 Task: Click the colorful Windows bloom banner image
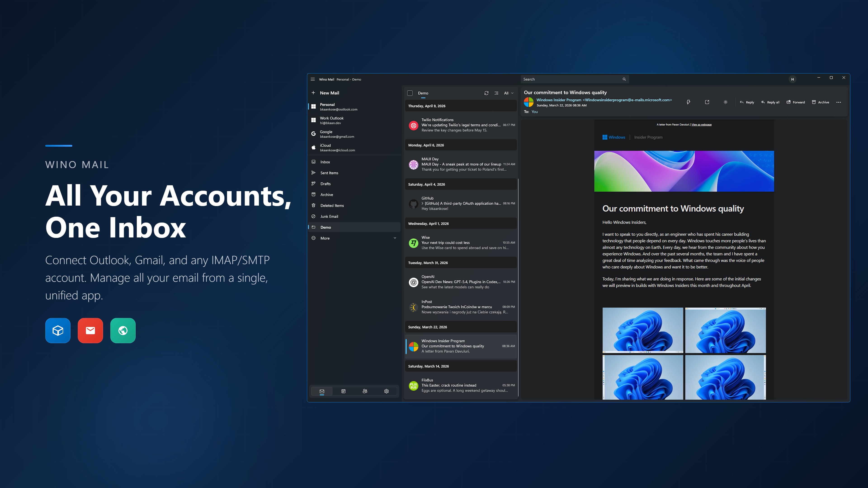[x=684, y=171]
